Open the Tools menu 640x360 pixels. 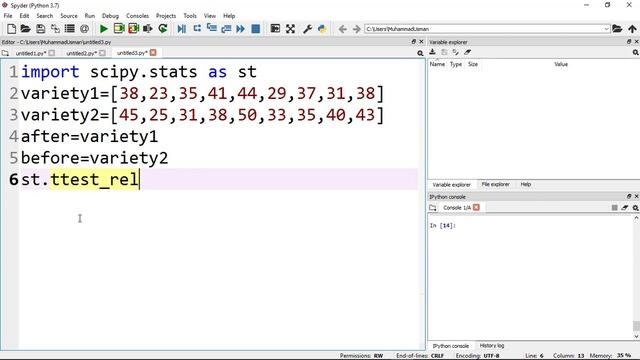point(190,16)
